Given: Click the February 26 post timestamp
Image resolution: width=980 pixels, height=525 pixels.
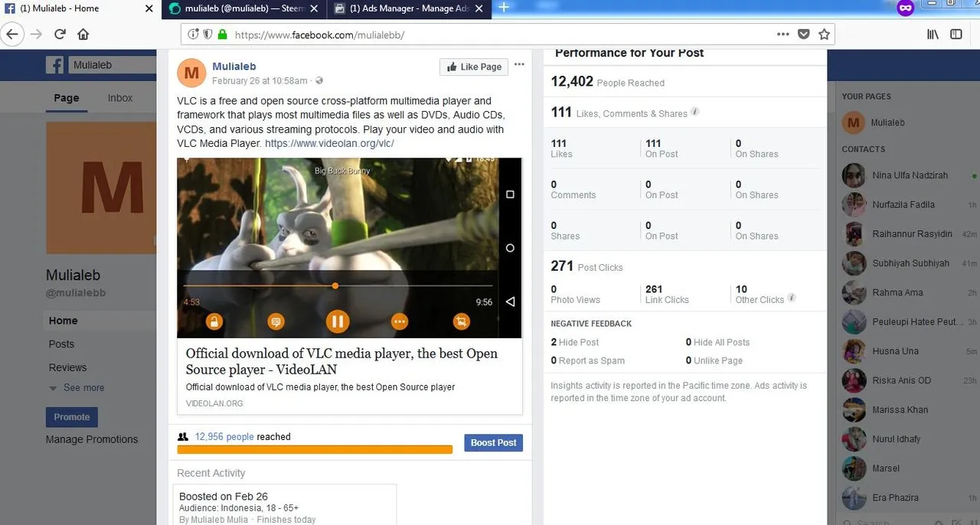Looking at the screenshot, I should (x=260, y=81).
